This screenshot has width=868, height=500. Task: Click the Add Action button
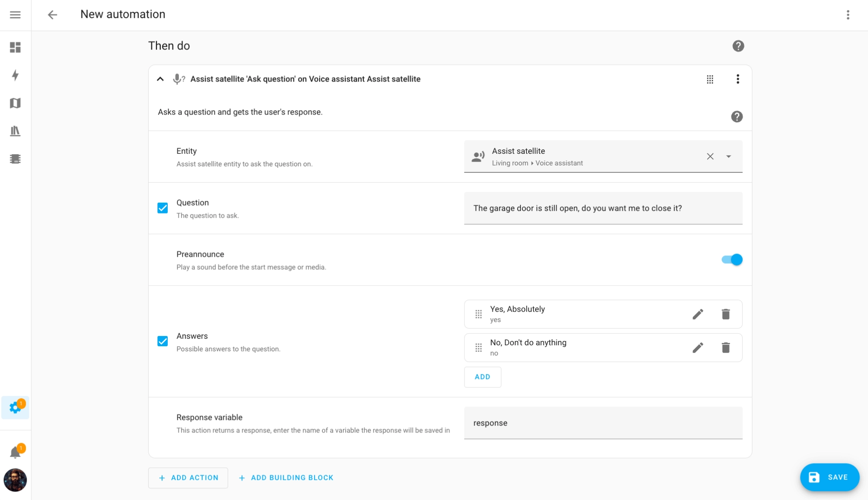click(x=188, y=478)
